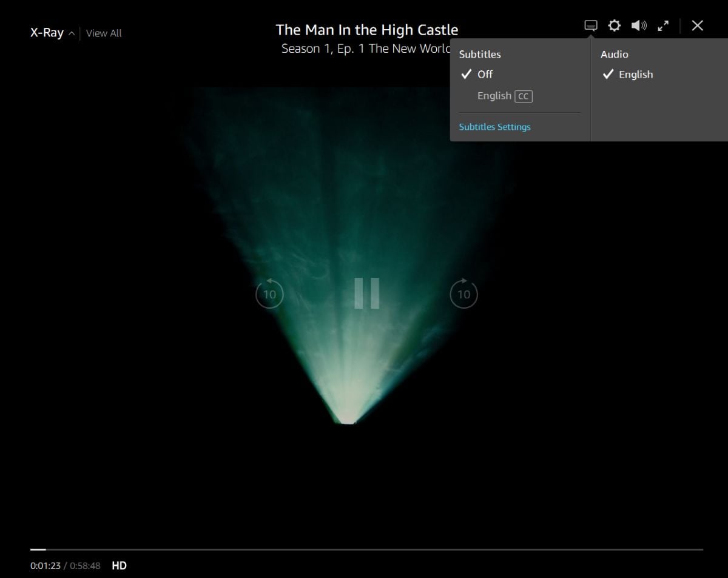
Task: Click on the playback progress bar
Action: 366,549
